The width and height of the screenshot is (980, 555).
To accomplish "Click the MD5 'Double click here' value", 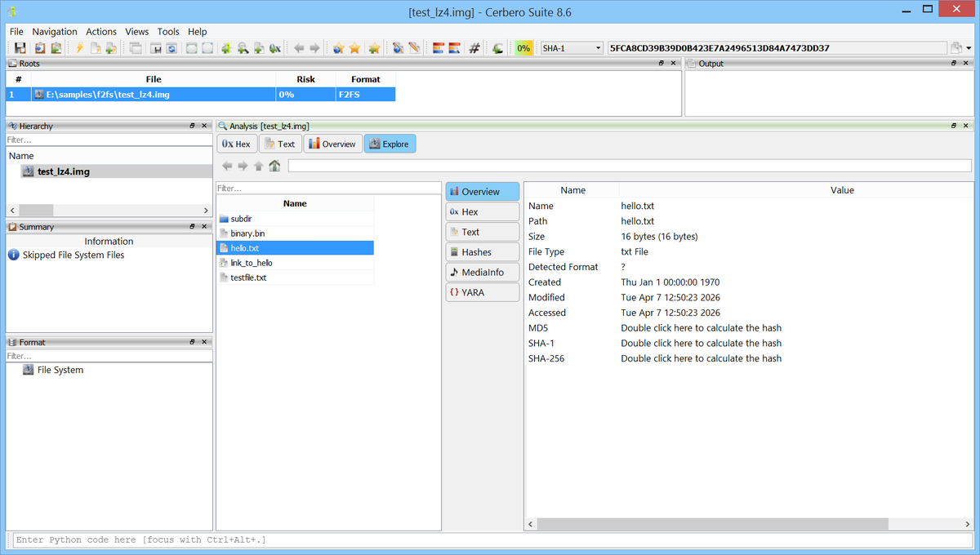I will click(701, 328).
